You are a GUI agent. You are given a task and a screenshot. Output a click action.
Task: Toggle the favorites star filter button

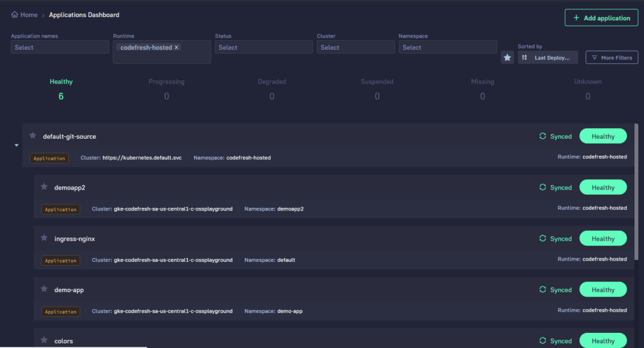click(508, 57)
